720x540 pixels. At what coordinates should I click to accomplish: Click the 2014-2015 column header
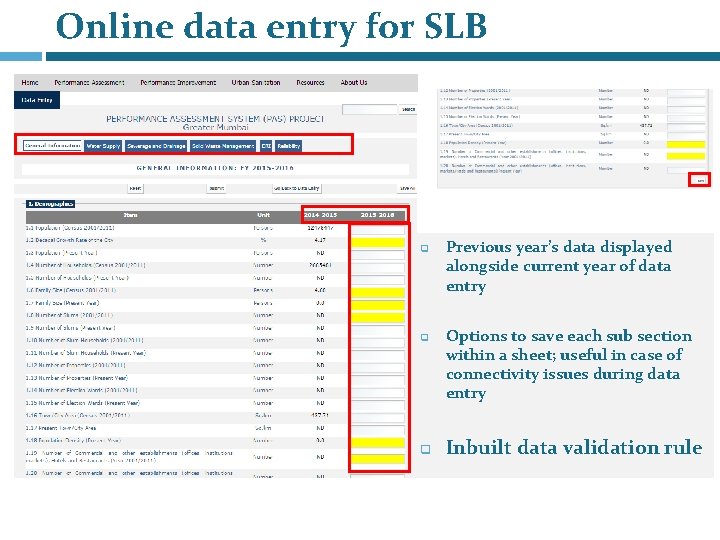coord(320,215)
